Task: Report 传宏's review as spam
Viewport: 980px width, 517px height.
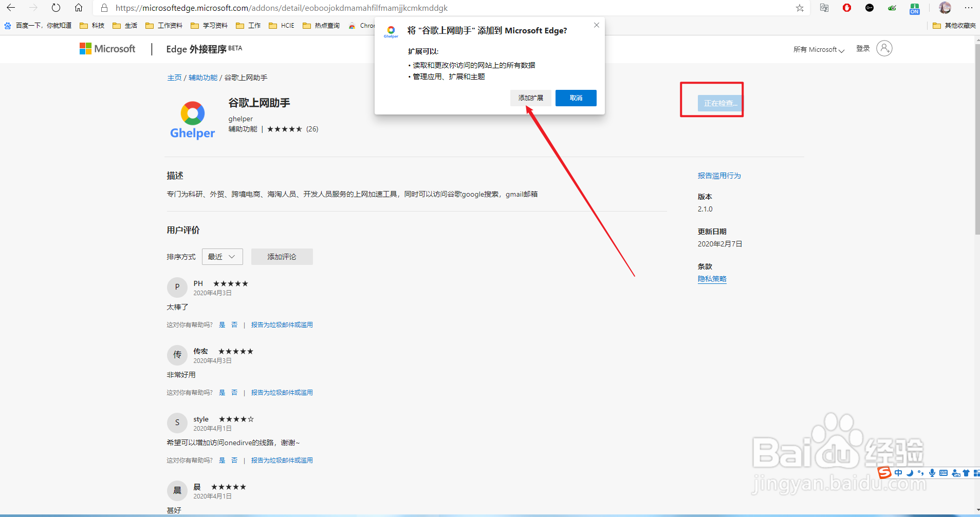Action: [x=282, y=392]
